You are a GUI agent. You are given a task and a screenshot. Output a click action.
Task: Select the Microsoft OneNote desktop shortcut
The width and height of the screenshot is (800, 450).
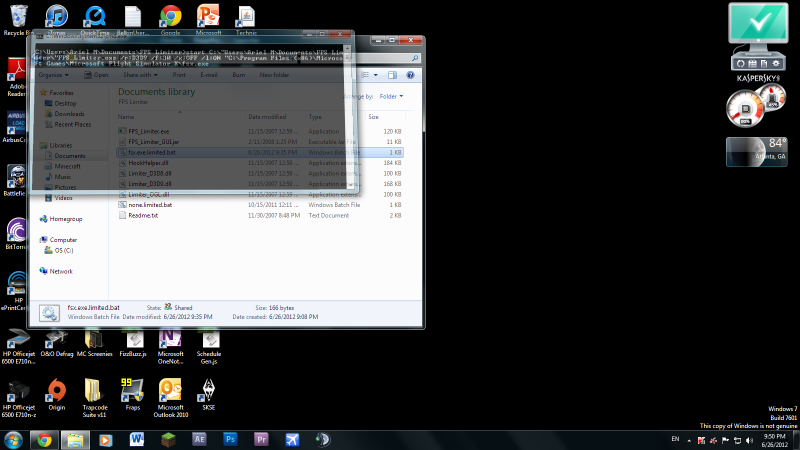pos(170,347)
